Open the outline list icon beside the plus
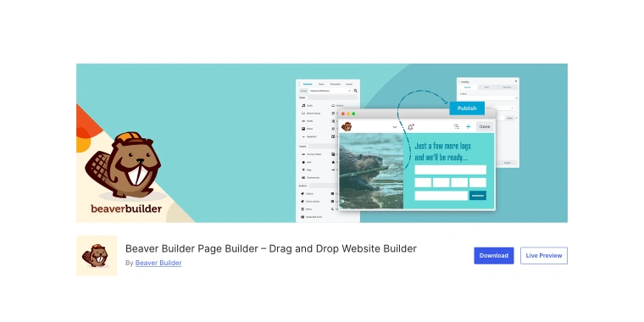The image size is (644, 322). 456,126
